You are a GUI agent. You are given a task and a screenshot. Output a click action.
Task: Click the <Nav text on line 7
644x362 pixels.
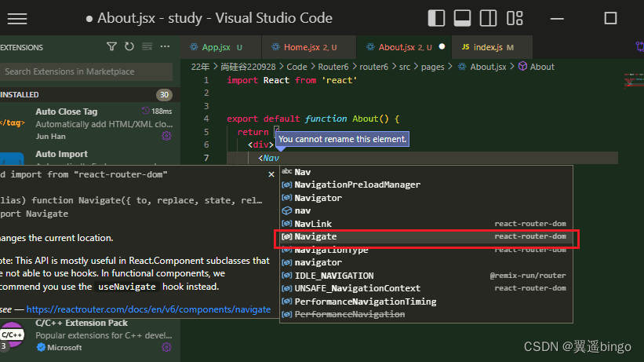(x=268, y=158)
